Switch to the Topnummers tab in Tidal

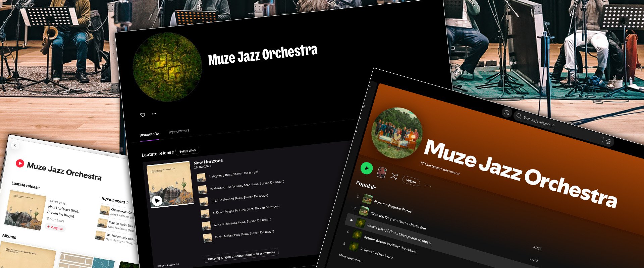click(179, 131)
